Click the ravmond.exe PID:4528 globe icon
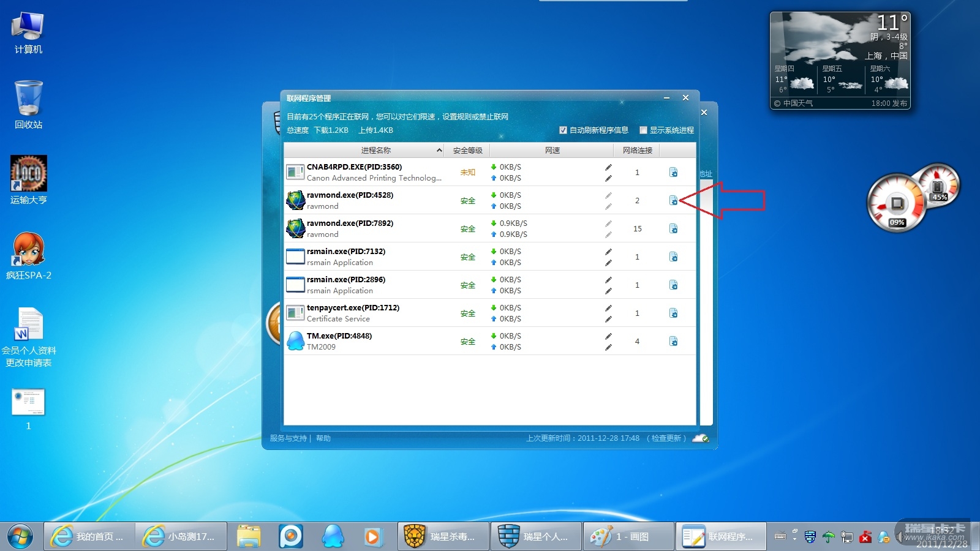 [296, 200]
